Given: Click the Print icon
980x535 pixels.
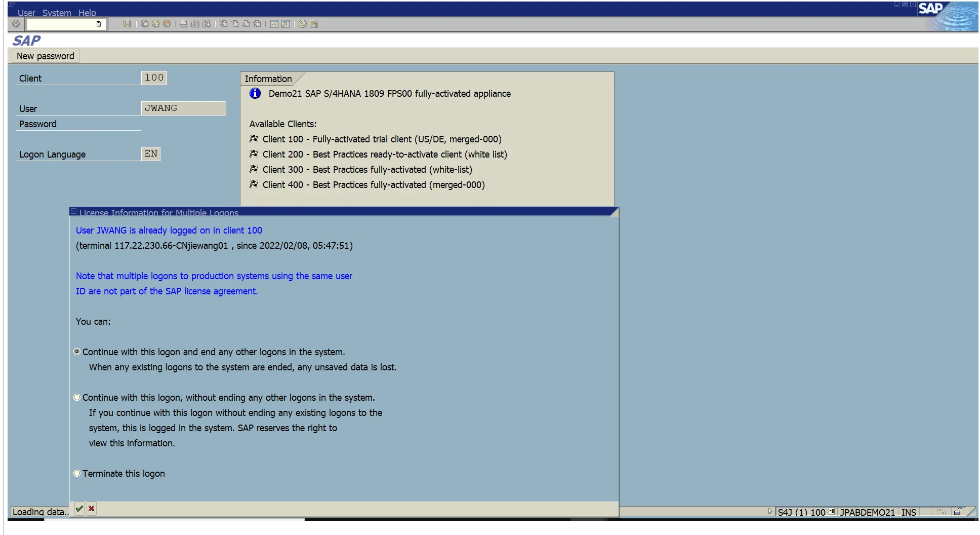Looking at the screenshot, I should 183,24.
